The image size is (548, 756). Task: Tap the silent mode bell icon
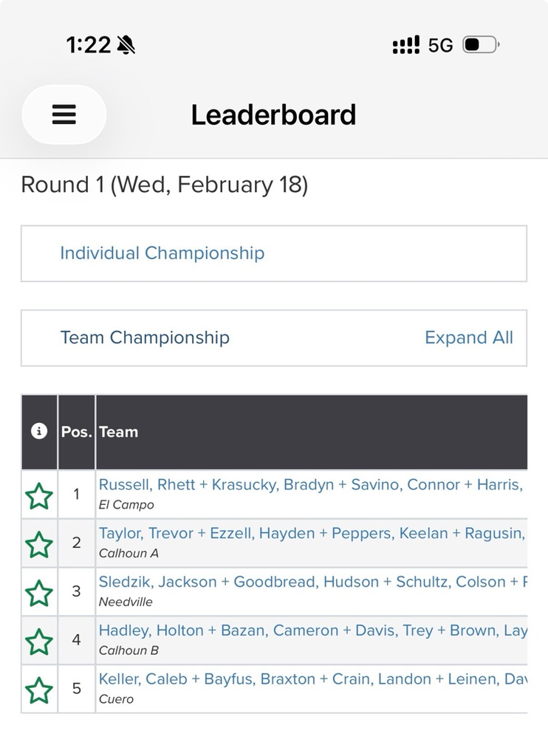click(x=126, y=46)
